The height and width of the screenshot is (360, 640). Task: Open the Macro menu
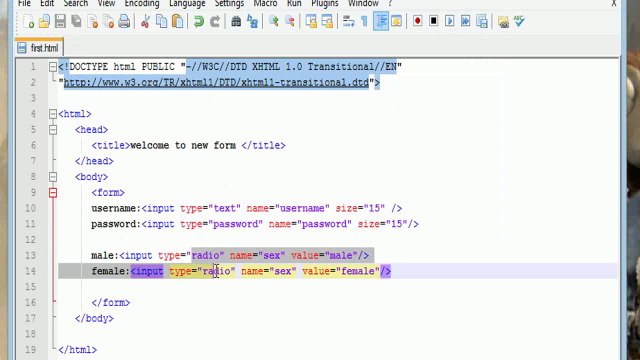265,4
